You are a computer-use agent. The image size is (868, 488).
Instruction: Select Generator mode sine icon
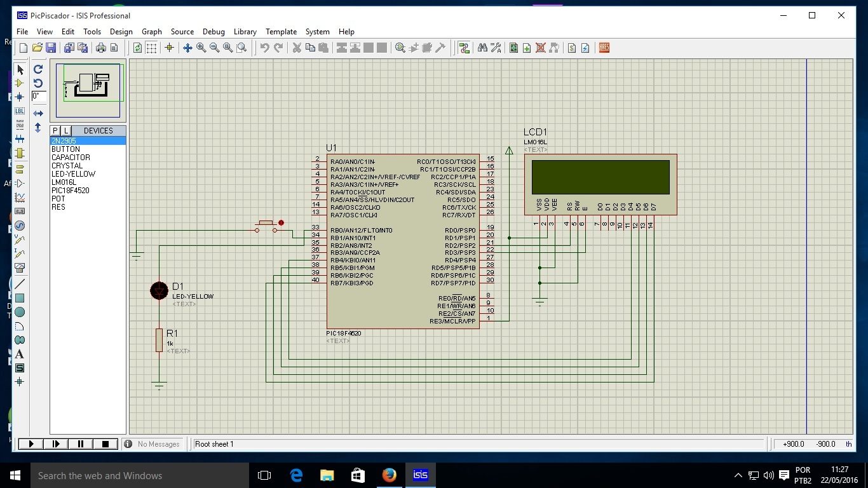click(20, 226)
